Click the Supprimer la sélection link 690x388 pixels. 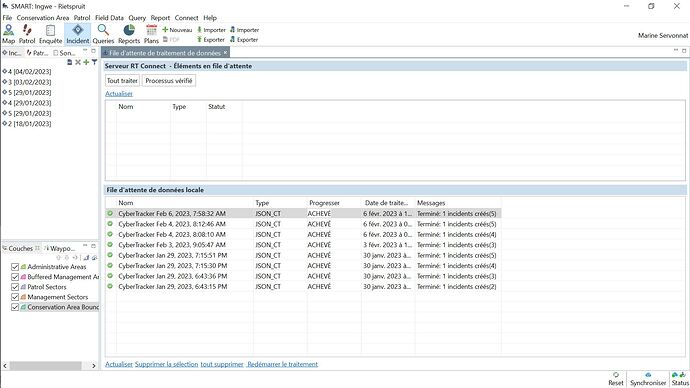pos(166,364)
